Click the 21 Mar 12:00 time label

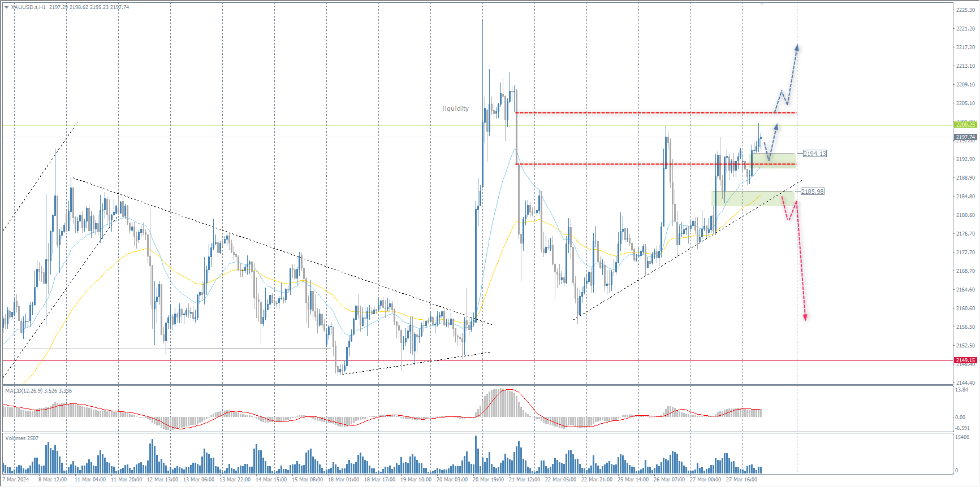pyautogui.click(x=525, y=480)
